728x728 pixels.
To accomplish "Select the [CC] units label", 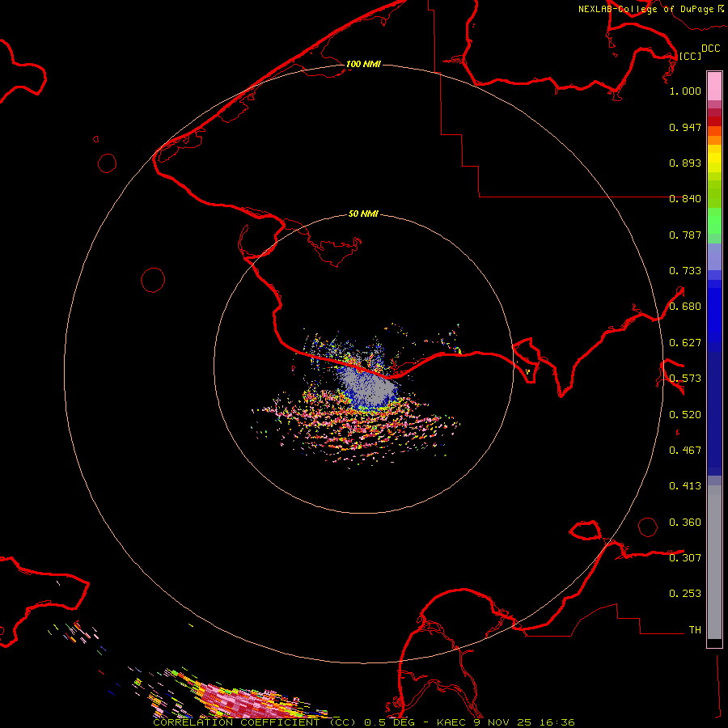I will click(x=690, y=56).
